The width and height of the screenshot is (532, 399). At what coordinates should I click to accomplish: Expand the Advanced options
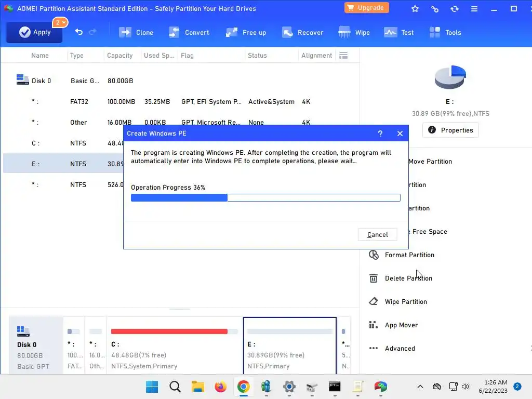coord(400,349)
